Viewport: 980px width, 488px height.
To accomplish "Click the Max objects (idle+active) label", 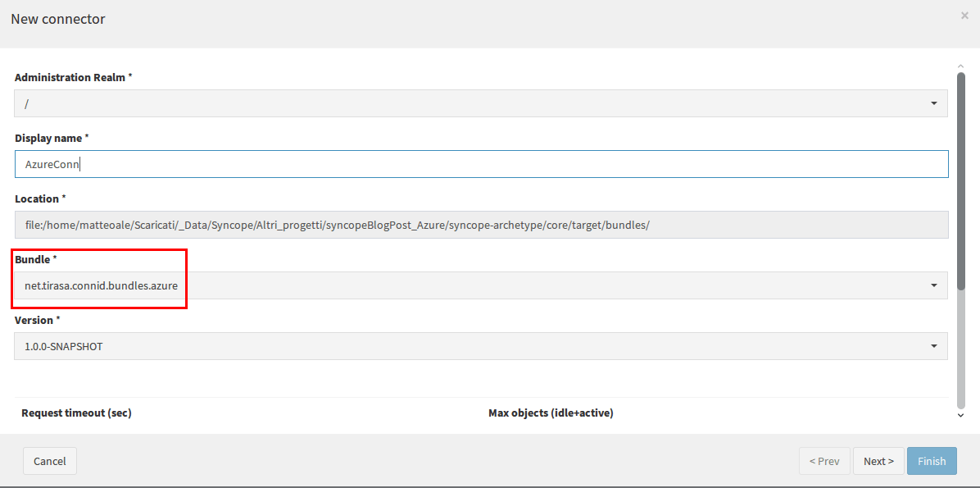I will click(x=551, y=413).
